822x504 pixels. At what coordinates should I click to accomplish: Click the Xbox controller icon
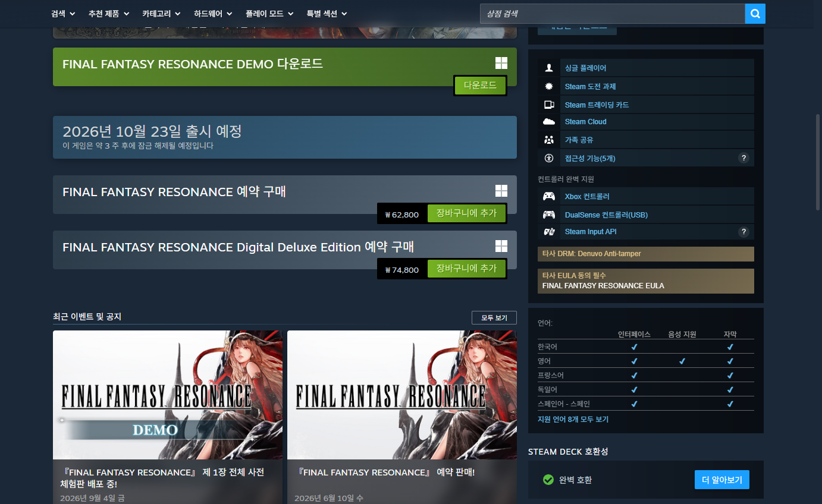(549, 196)
